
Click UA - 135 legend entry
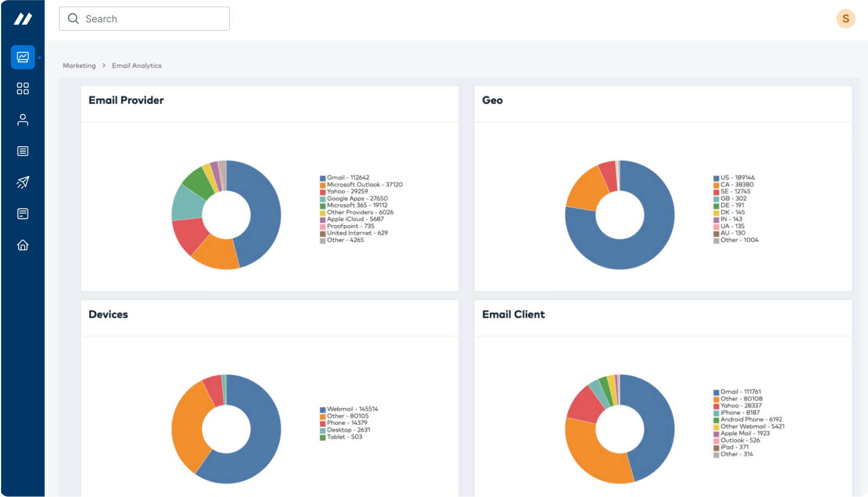tap(729, 226)
